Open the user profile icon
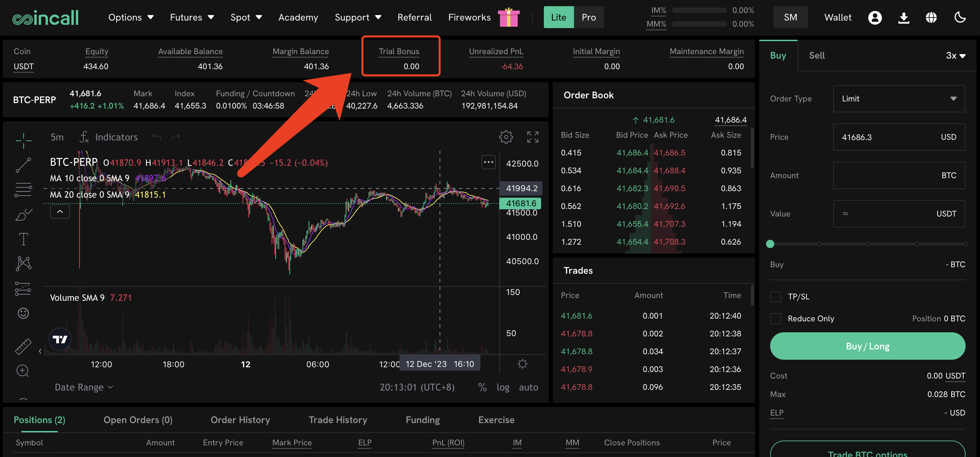Viewport: 980px width, 457px height. click(x=875, y=17)
